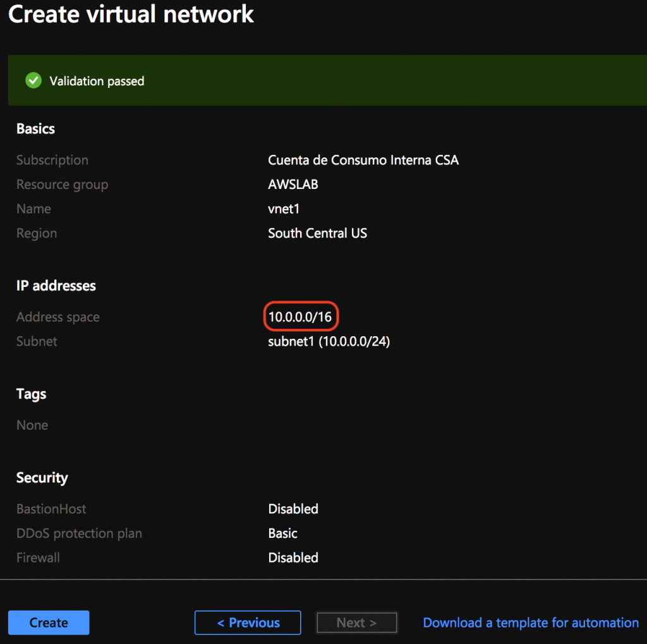This screenshot has width=647, height=644.
Task: Click the Address space label
Action: pos(57,317)
